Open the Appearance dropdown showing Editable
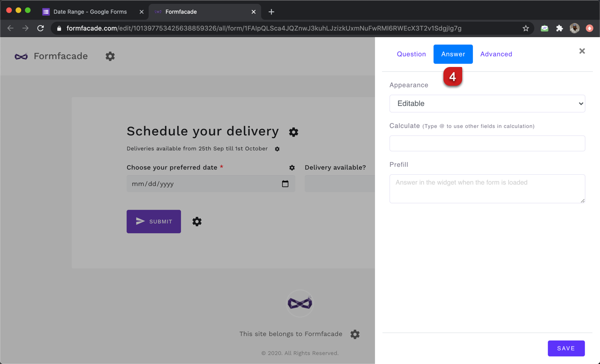This screenshot has width=600, height=364. [487, 103]
